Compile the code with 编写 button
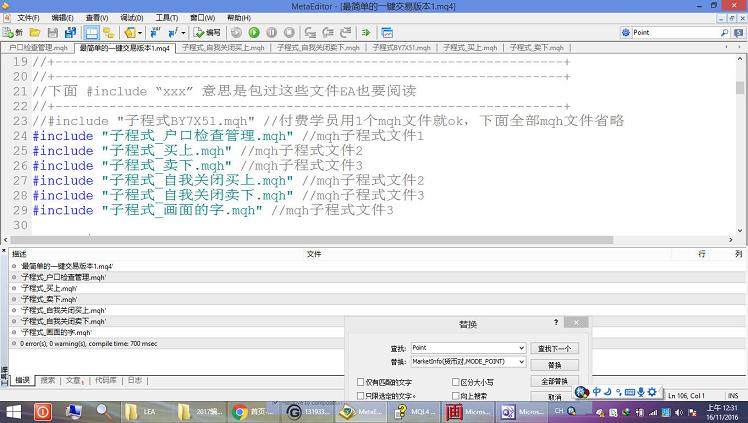Screen dimensions: 748x423 point(207,32)
